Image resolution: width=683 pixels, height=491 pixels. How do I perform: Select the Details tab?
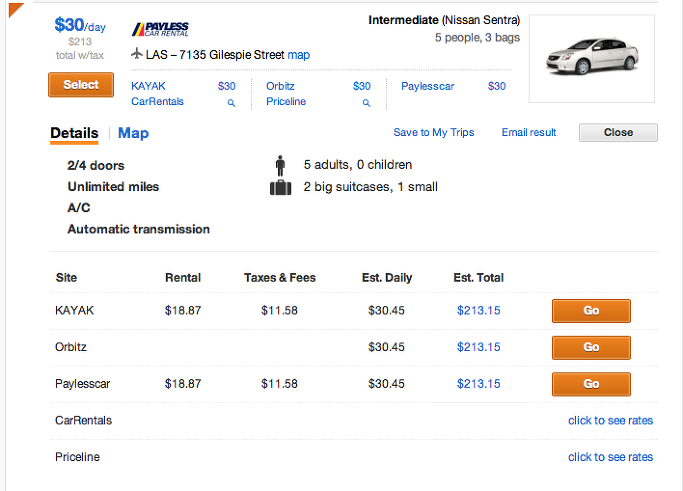[x=74, y=133]
